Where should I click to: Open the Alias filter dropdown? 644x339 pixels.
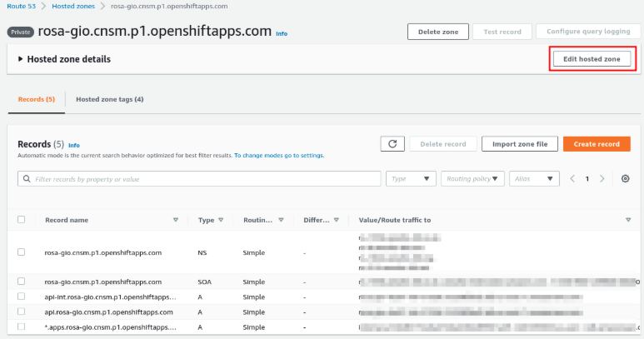[534, 178]
